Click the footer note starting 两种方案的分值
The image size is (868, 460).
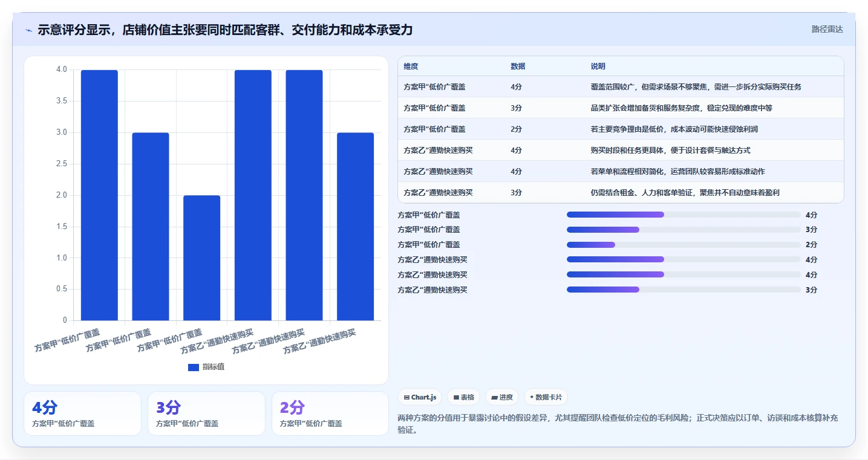coord(618,424)
